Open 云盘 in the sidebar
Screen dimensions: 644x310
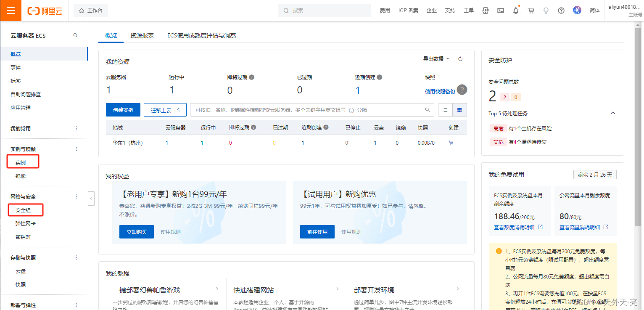coord(21,271)
